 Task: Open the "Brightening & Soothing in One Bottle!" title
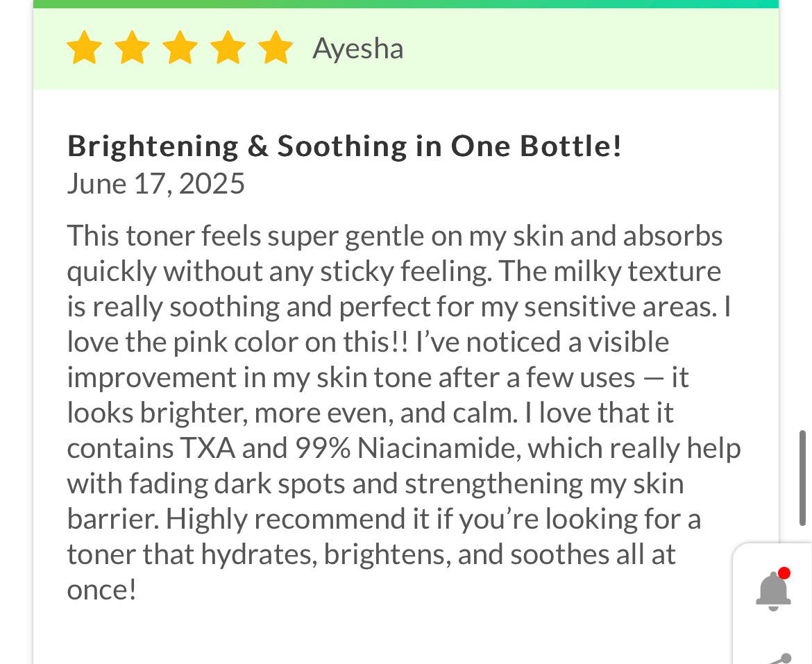pos(344,146)
